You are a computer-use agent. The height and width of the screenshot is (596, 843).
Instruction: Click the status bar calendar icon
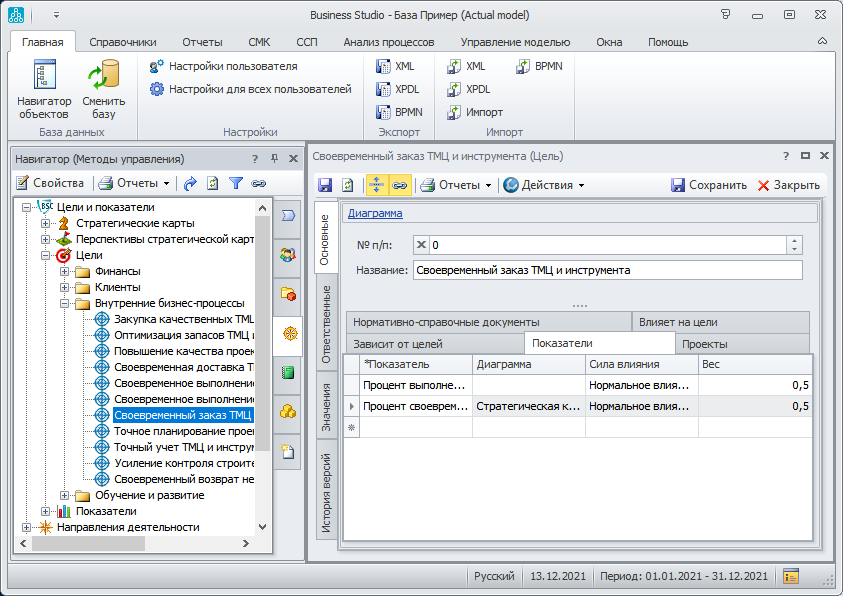click(791, 577)
